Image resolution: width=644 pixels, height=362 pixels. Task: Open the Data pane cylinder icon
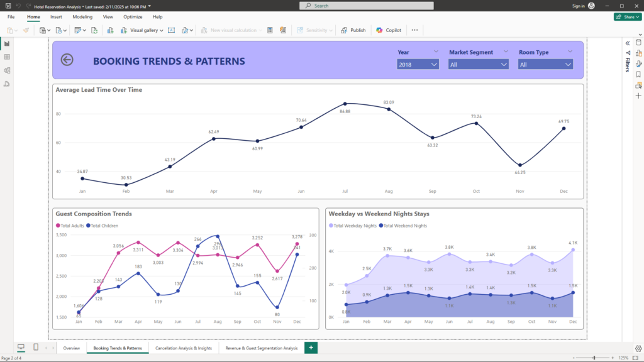click(638, 42)
